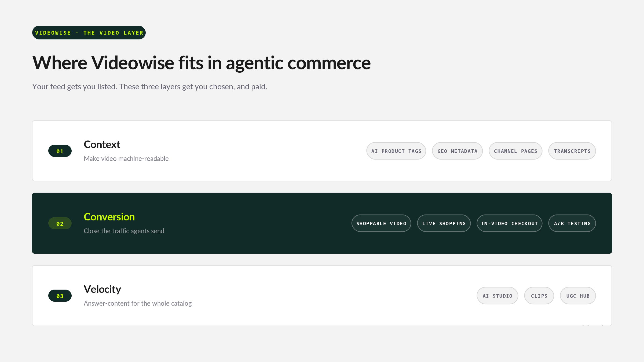Open the Live Shopping pill
Image resolution: width=644 pixels, height=362 pixels.
click(x=444, y=223)
